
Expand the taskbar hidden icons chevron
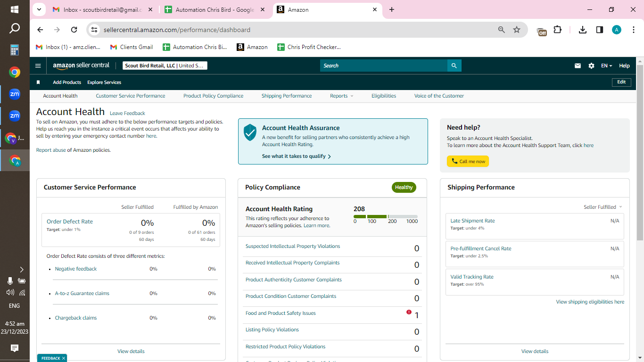[22, 270]
